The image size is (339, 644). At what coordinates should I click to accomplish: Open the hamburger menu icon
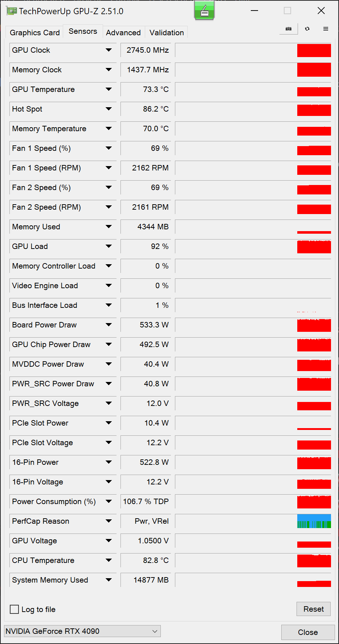[326, 29]
